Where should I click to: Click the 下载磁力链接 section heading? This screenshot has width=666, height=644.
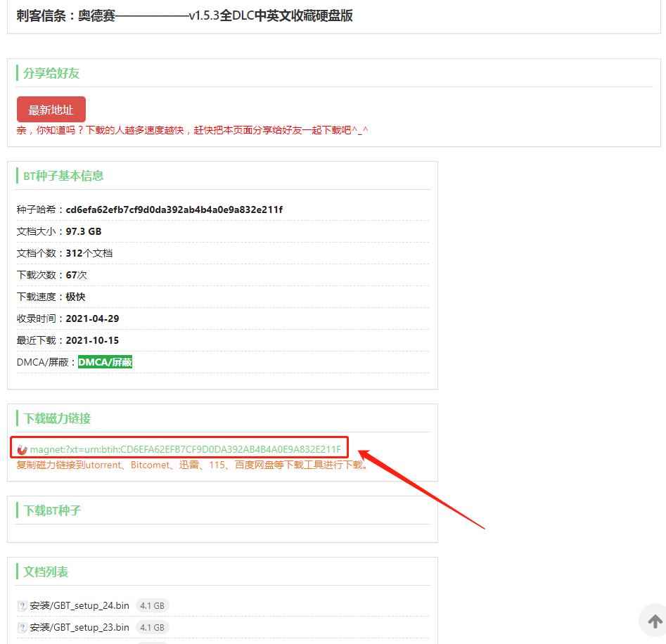point(57,418)
